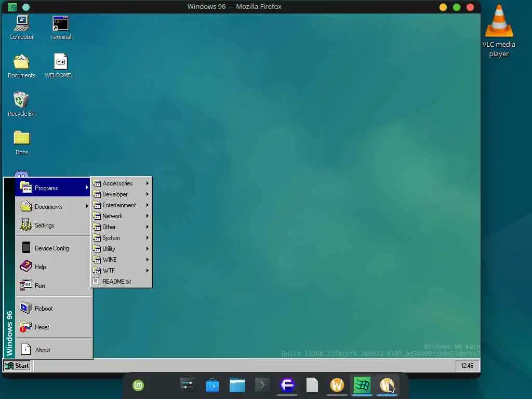
Task: Click the Utility folder icon
Action: coord(97,249)
